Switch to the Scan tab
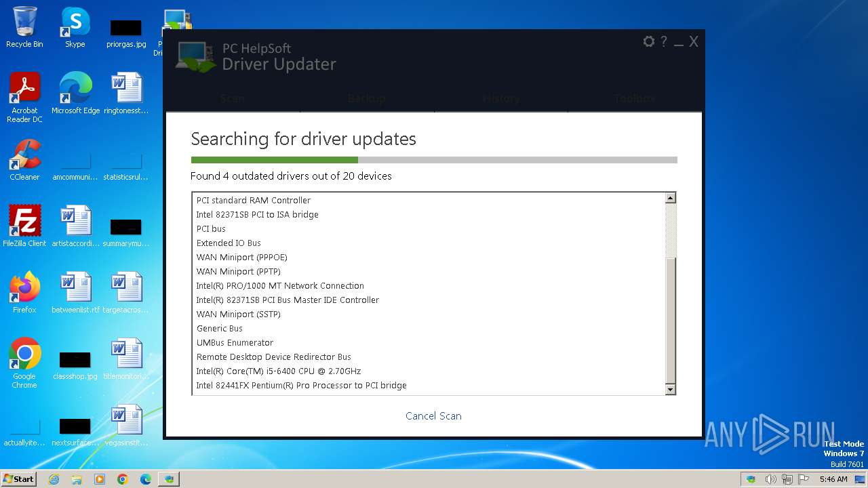 (x=233, y=98)
